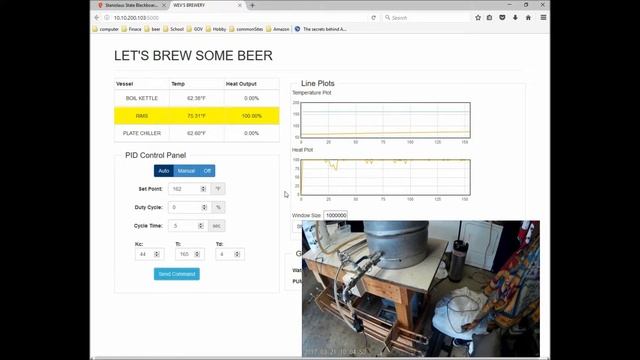This screenshot has width=640, height=360.
Task: Select Auto PID mode
Action: point(164,171)
